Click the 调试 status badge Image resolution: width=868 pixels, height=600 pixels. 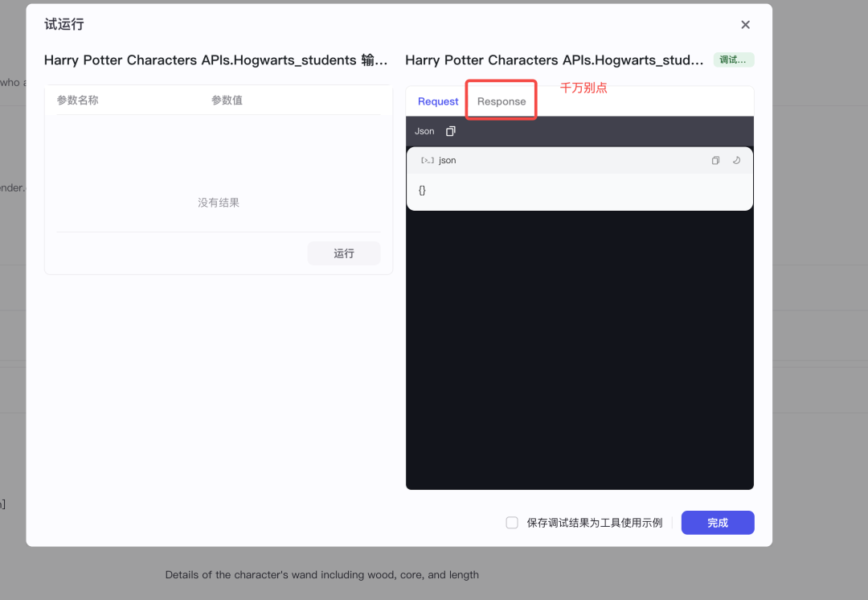tap(734, 60)
